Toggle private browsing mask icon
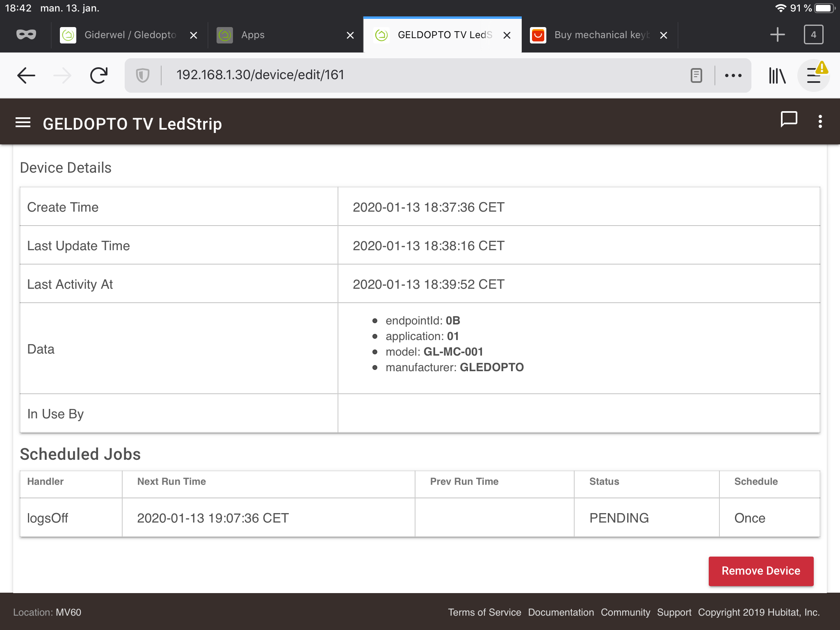The height and width of the screenshot is (630, 840). (26, 35)
